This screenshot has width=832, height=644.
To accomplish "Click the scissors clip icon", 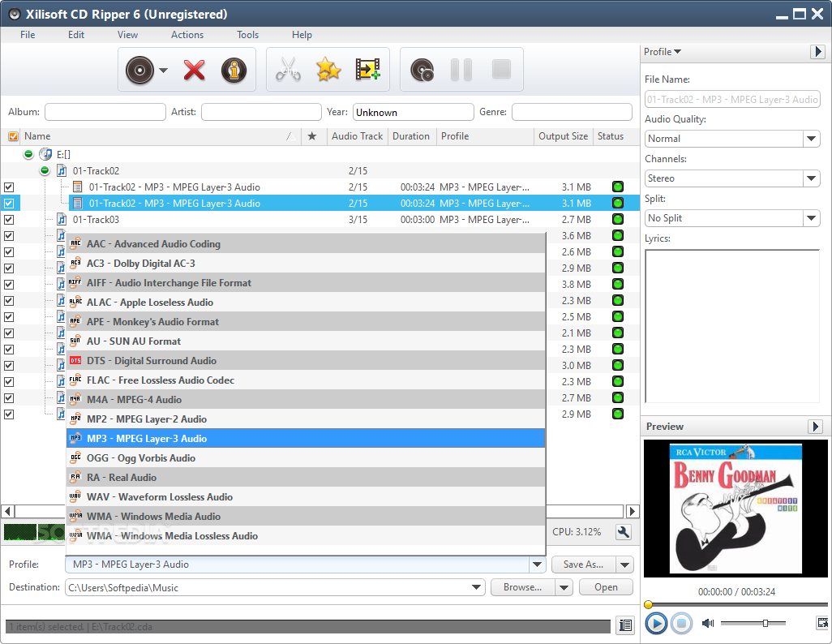I will [x=288, y=70].
